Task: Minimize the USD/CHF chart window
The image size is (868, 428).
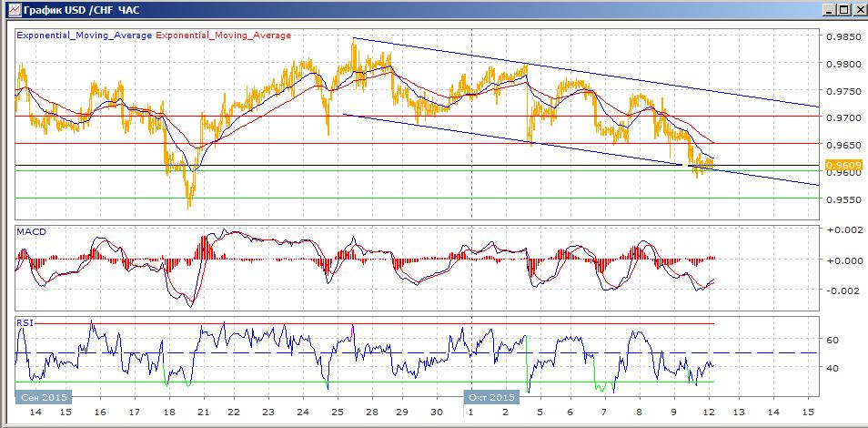Action: pyautogui.click(x=830, y=9)
